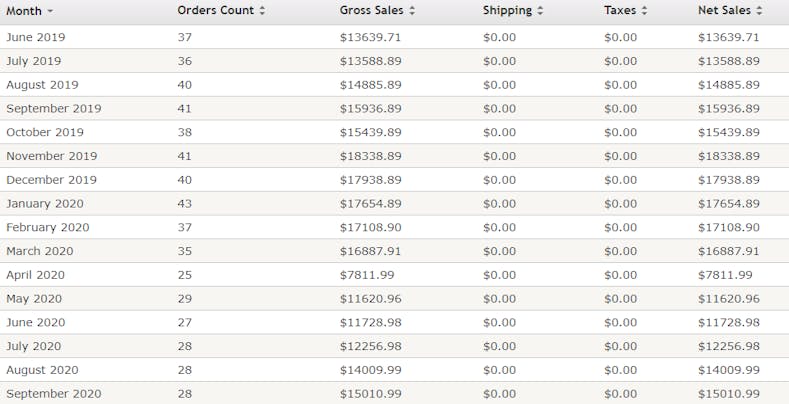This screenshot has width=789, height=404.
Task: Click the Net Sales value $7811.99
Action: (725, 275)
